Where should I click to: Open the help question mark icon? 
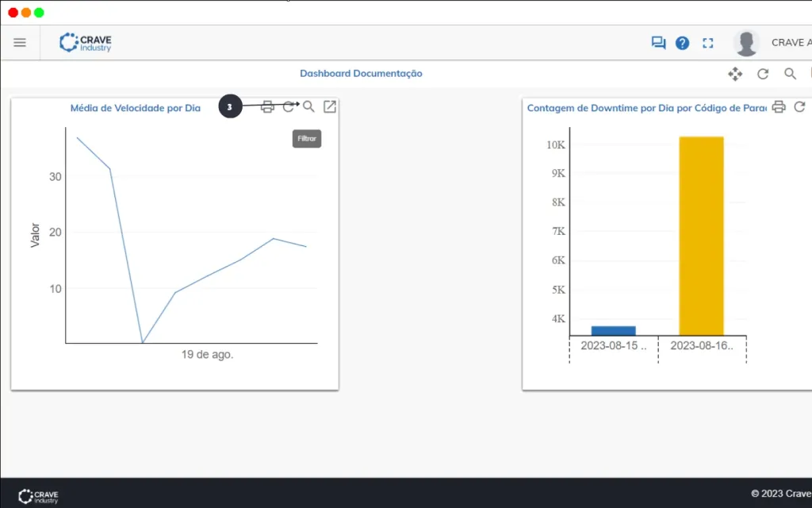683,43
